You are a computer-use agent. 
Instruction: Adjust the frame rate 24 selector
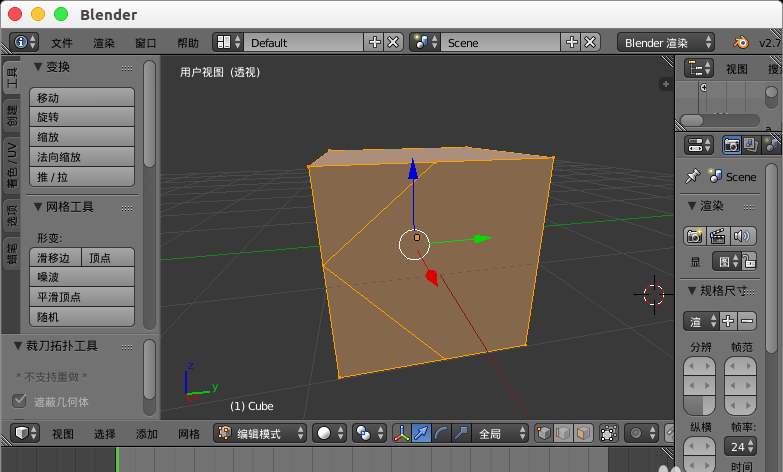(x=741, y=447)
